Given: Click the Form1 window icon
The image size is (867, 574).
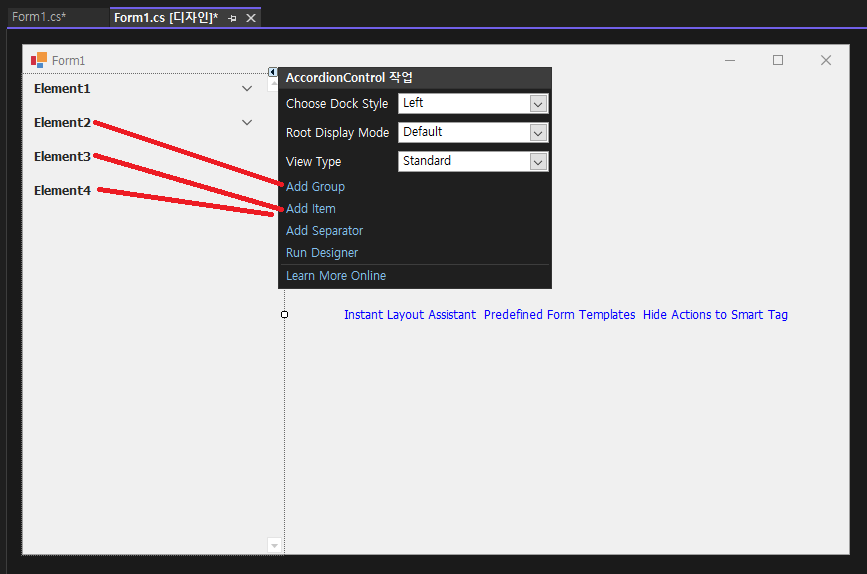Looking at the screenshot, I should pos(39,60).
